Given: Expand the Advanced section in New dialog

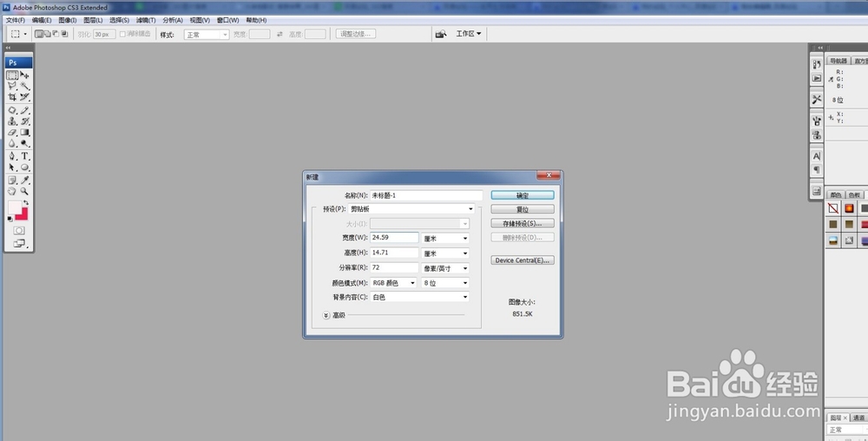Looking at the screenshot, I should coord(326,315).
